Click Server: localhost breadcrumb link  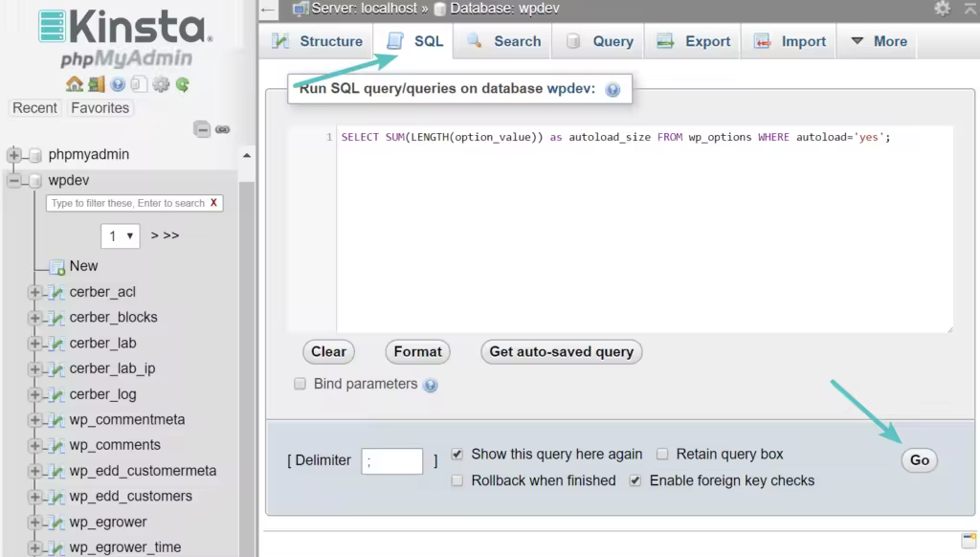[x=364, y=9]
